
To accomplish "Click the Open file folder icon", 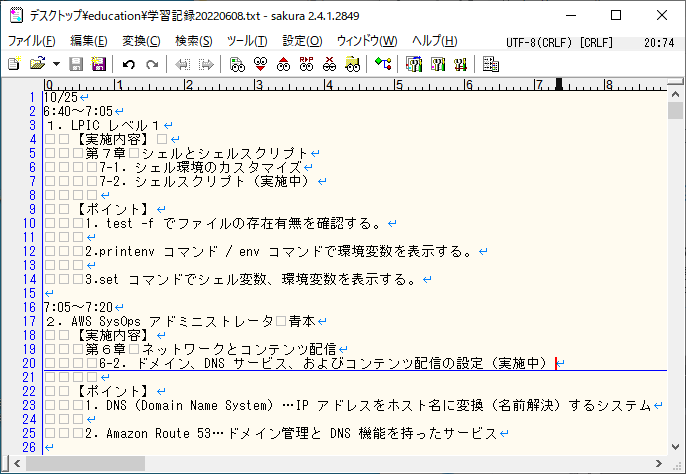I will click(38, 64).
